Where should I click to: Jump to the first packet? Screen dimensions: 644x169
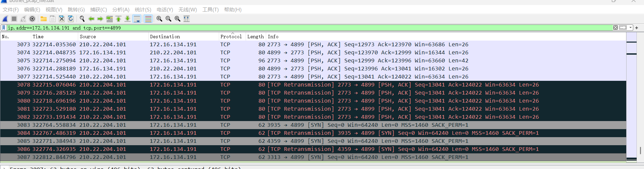(118, 19)
